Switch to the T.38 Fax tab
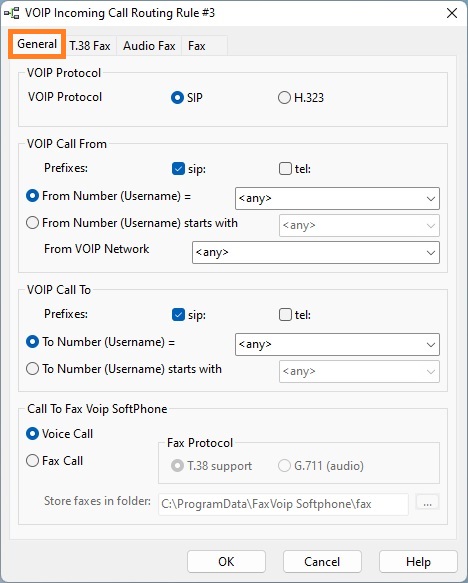 coord(90,46)
